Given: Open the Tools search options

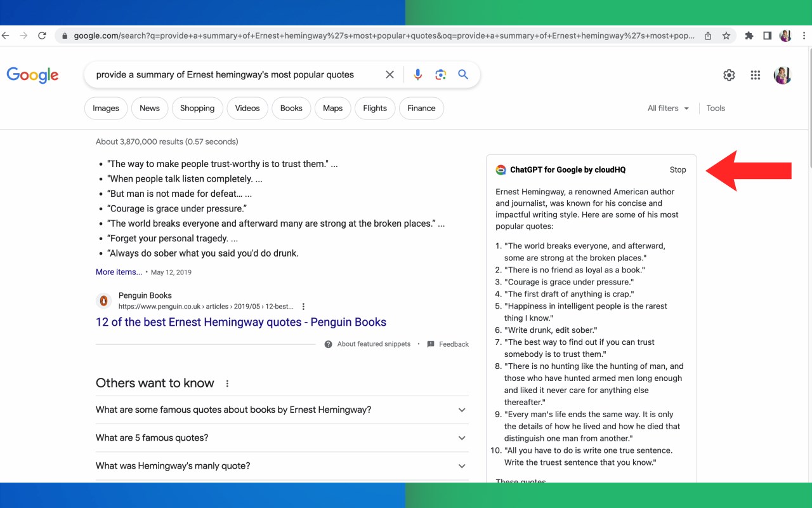Looking at the screenshot, I should coord(716,108).
